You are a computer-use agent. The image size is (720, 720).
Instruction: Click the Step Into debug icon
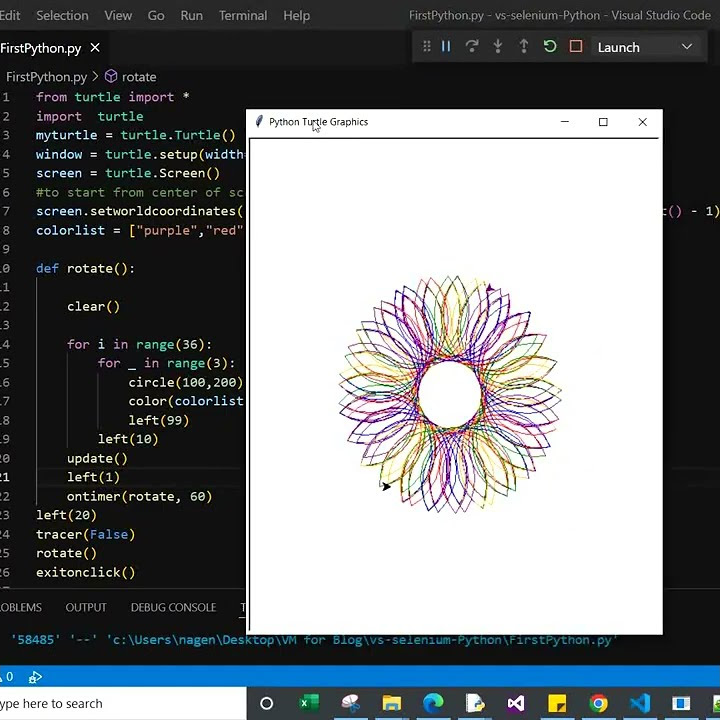pos(498,46)
